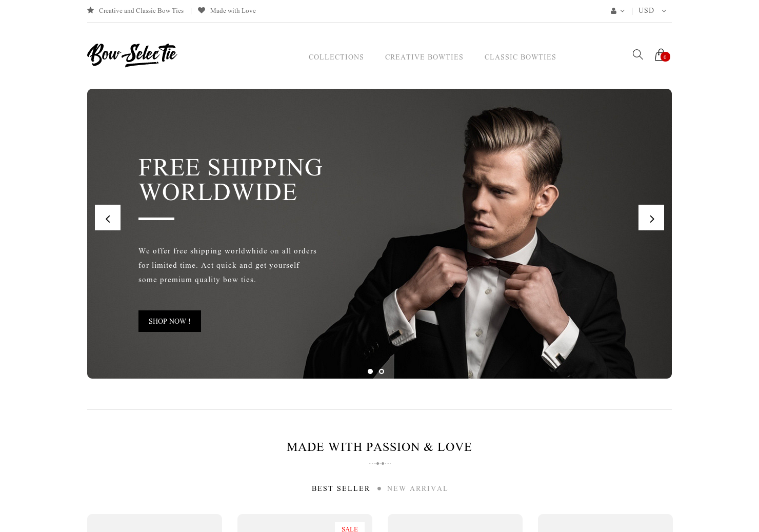
Task: Expand the USD currency dropdown
Action: (x=652, y=10)
